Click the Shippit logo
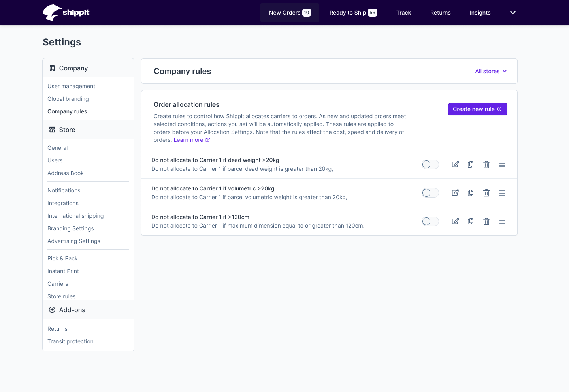This screenshot has height=392, width=569. (x=66, y=13)
